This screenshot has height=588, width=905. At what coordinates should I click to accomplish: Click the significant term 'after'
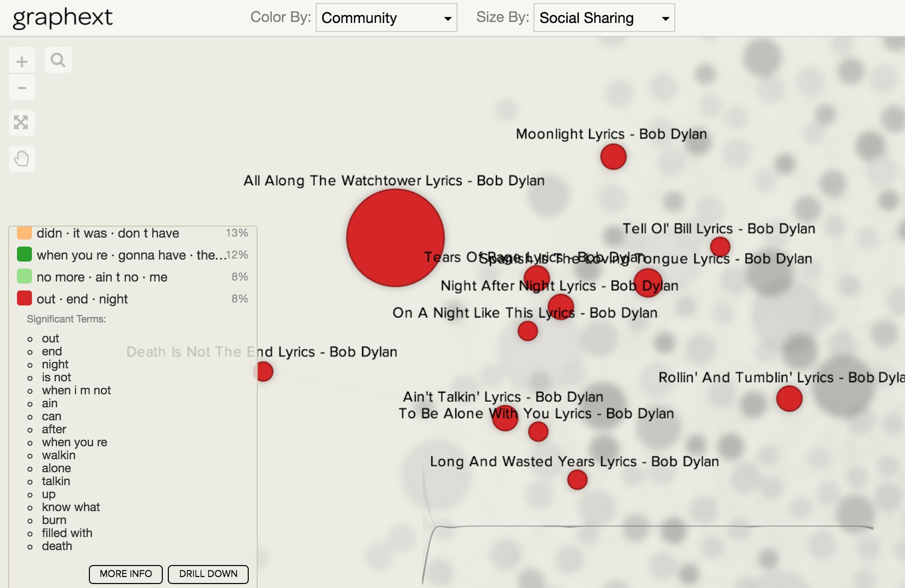coord(54,429)
